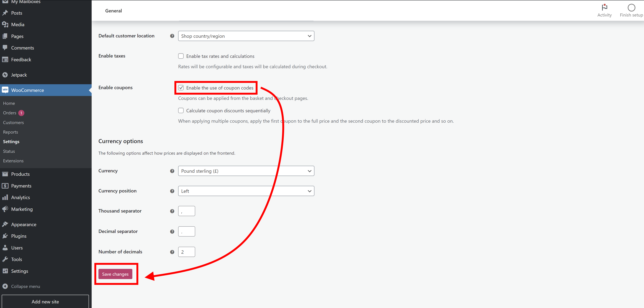Open the Customers submenu item
This screenshot has height=308, width=644.
click(x=13, y=122)
